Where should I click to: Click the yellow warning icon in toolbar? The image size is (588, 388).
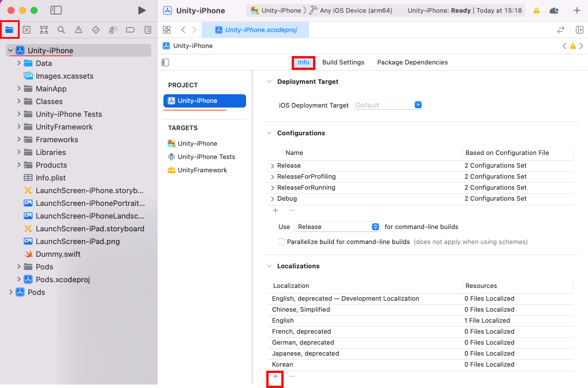tap(537, 10)
